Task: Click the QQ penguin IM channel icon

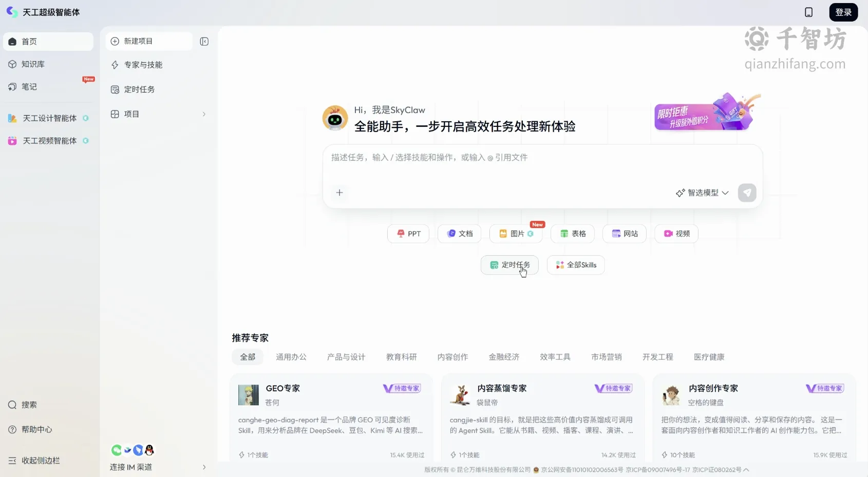Action: [x=149, y=450]
